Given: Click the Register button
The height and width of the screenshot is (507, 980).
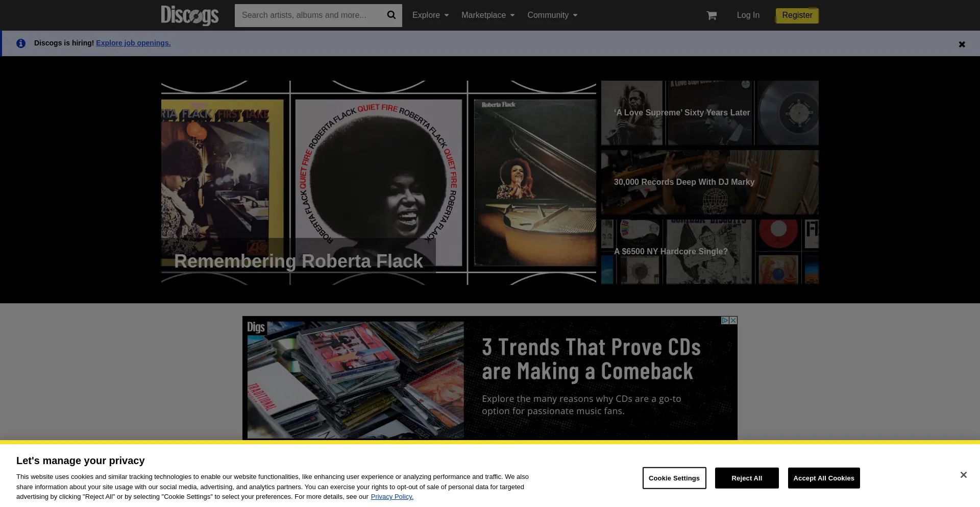Looking at the screenshot, I should [797, 15].
